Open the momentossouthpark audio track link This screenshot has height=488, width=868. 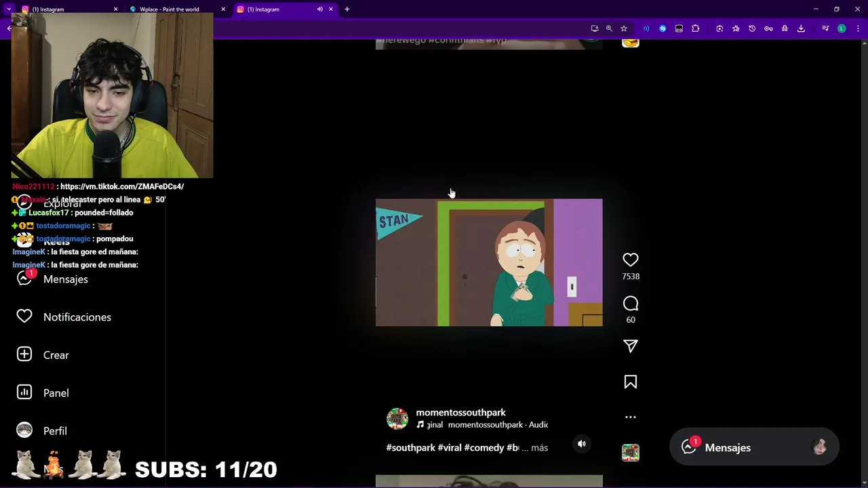point(482,425)
